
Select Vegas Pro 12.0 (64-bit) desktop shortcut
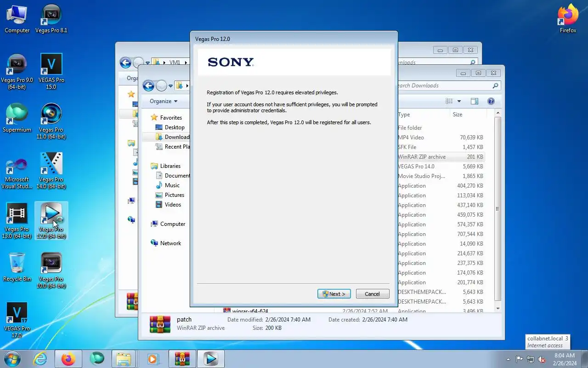coord(51,221)
